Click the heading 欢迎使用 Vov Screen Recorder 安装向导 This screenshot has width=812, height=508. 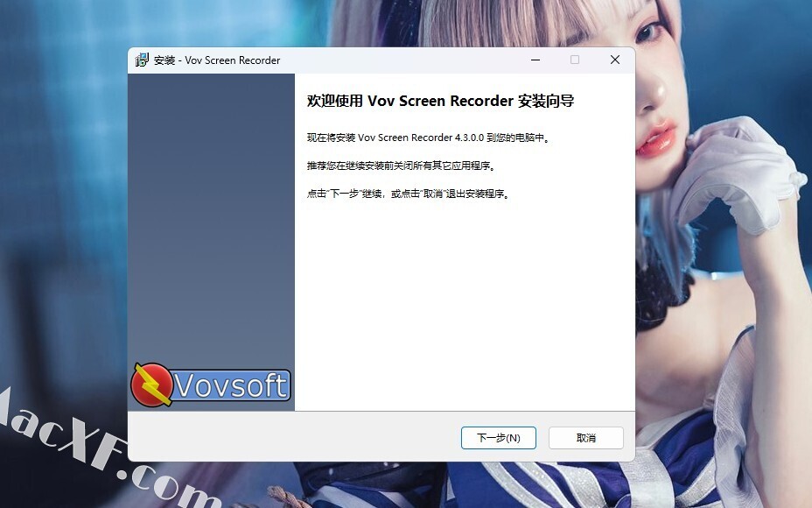click(x=440, y=101)
